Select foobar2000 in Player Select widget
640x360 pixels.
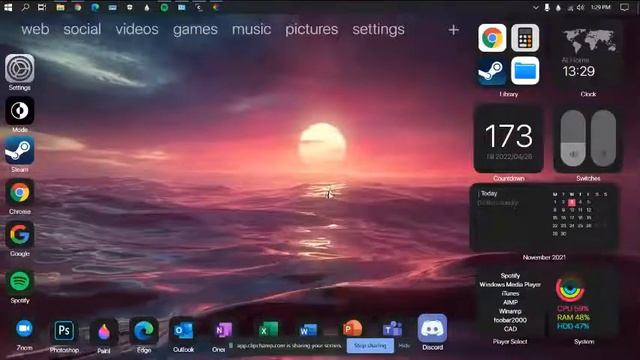click(x=510, y=320)
